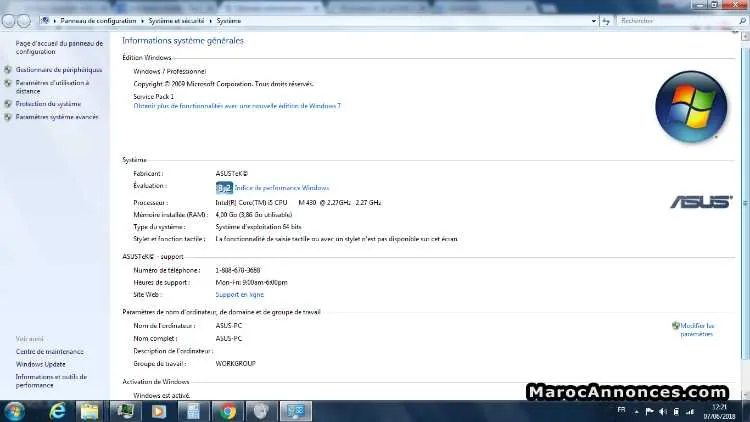Click the Windows 7 Professionnel text

170,71
